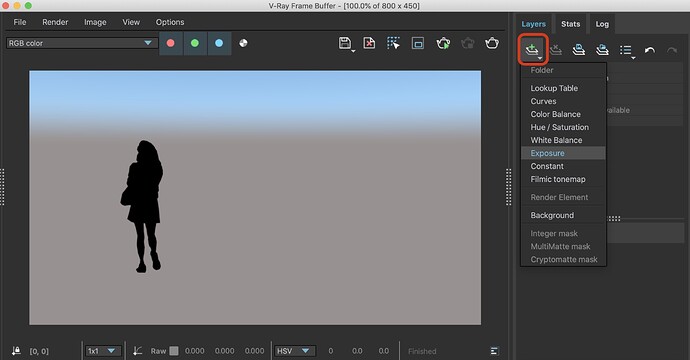690x360 pixels.
Task: Open the HSV color mode dropdown
Action: [295, 351]
